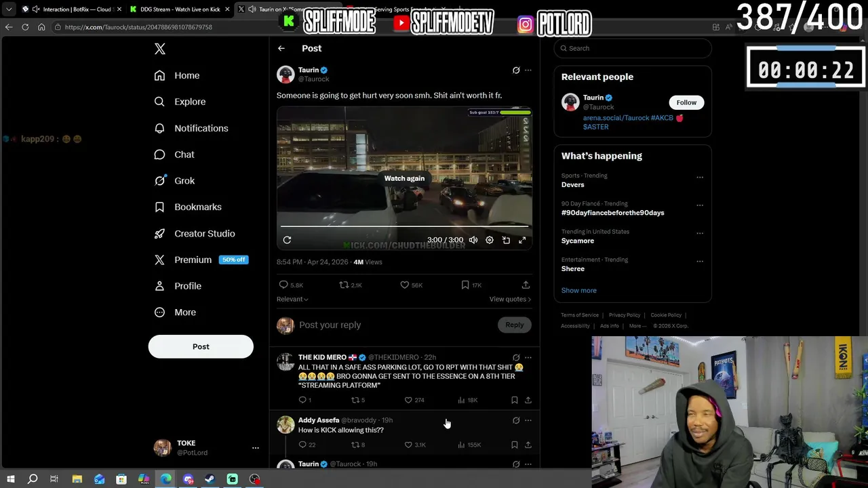Open Windows taskbar search
Image resolution: width=868 pixels, height=488 pixels.
[x=32, y=479]
